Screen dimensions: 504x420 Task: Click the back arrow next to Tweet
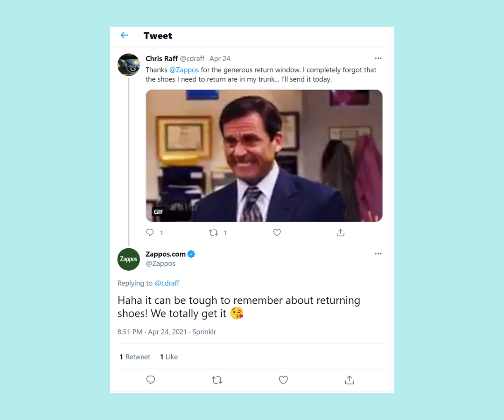click(x=125, y=35)
